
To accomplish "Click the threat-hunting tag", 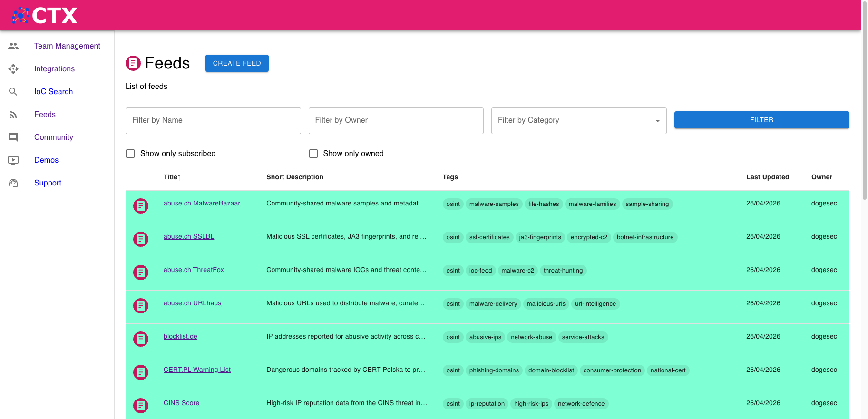I will [563, 271].
